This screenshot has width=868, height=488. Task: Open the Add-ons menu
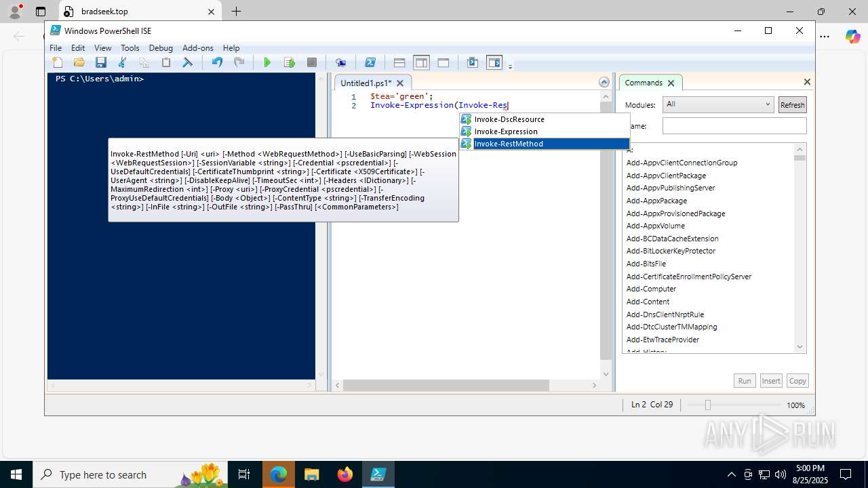[x=198, y=48]
